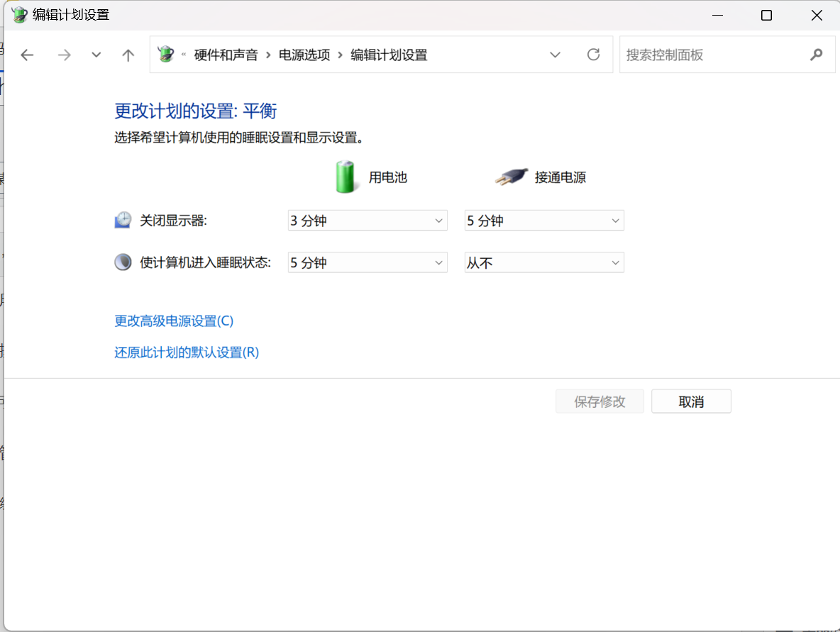Open 关闭显示器 battery dropdown showing 3 分钟
This screenshot has width=840, height=632.
click(367, 221)
